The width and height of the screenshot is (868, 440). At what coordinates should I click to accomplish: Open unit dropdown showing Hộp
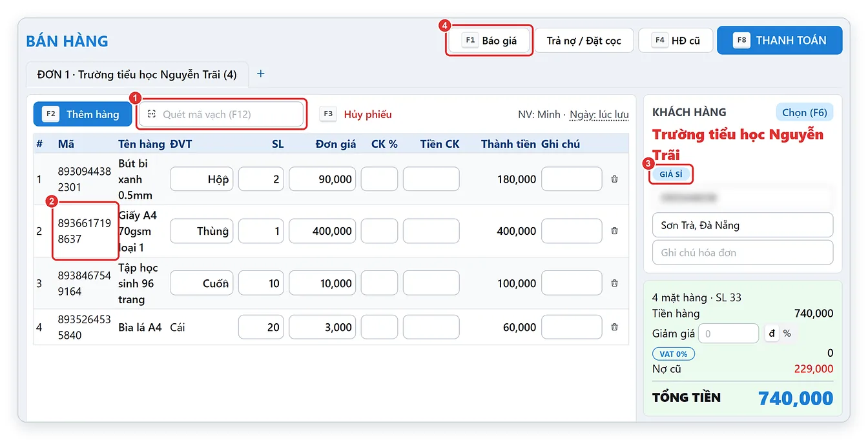tap(201, 179)
